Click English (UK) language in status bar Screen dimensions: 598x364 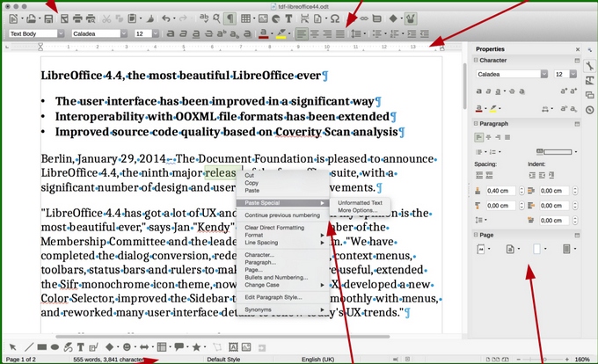coord(317,359)
